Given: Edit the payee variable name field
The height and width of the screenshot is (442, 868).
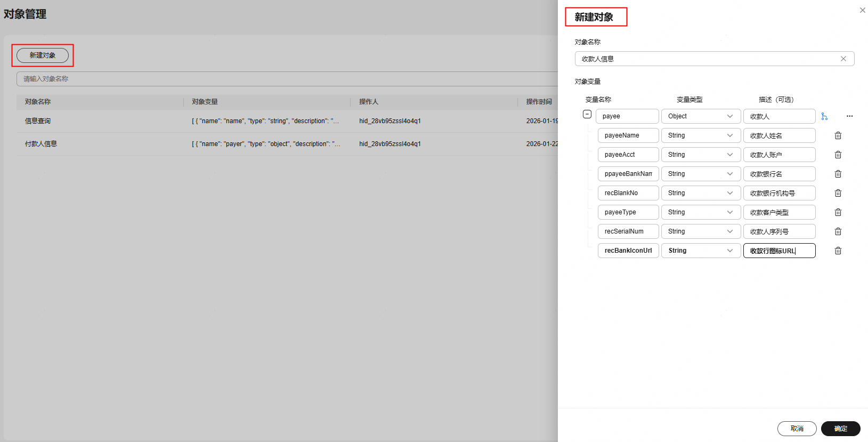Looking at the screenshot, I should click(x=627, y=116).
